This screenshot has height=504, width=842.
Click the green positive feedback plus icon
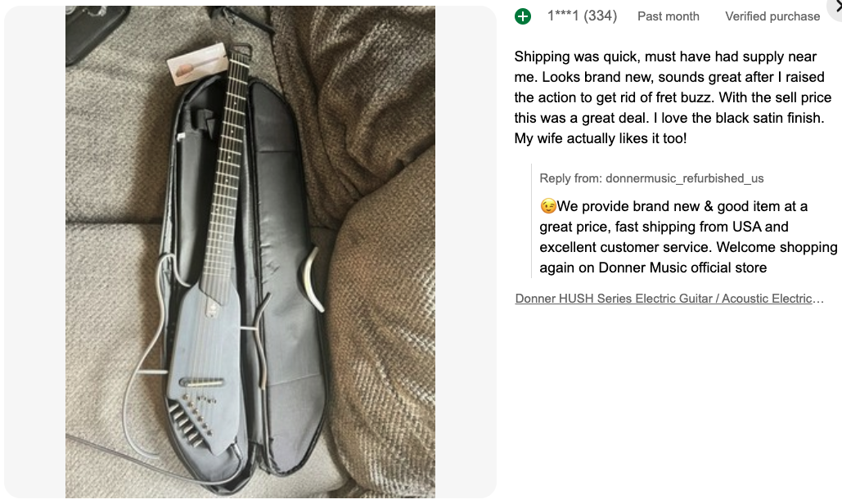tap(523, 16)
